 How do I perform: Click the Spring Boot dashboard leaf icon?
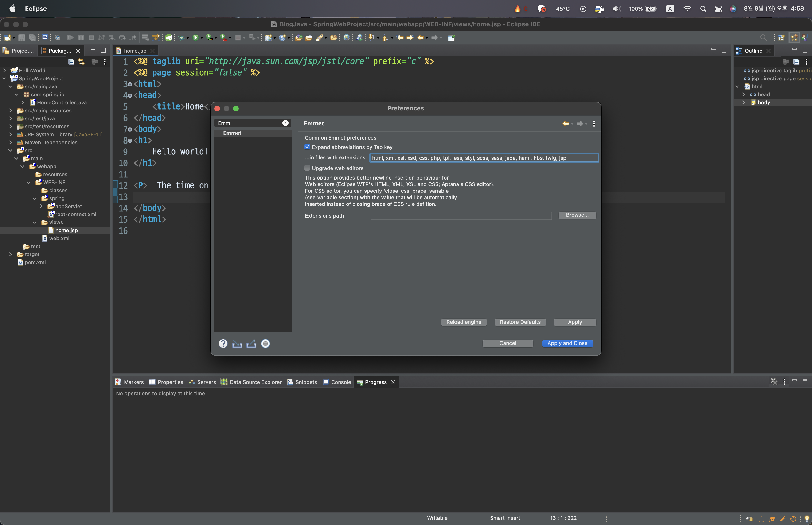[x=169, y=38]
